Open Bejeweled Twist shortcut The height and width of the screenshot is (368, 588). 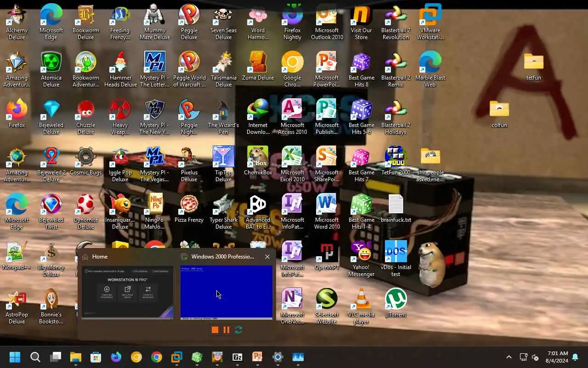[x=51, y=212]
